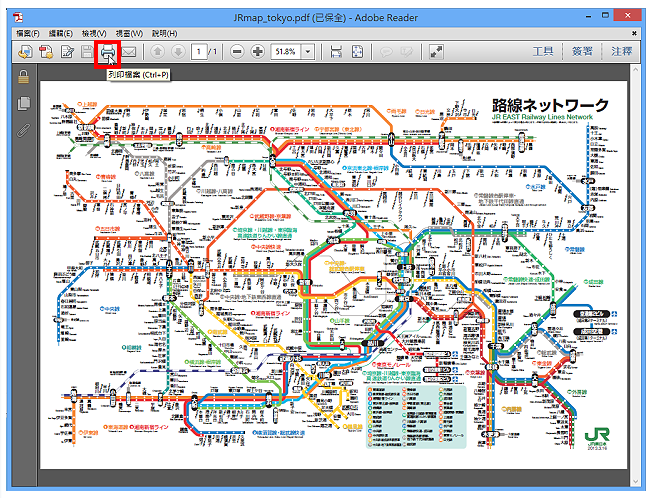
Task: Click the security lock panel icon
Action: tap(24, 77)
